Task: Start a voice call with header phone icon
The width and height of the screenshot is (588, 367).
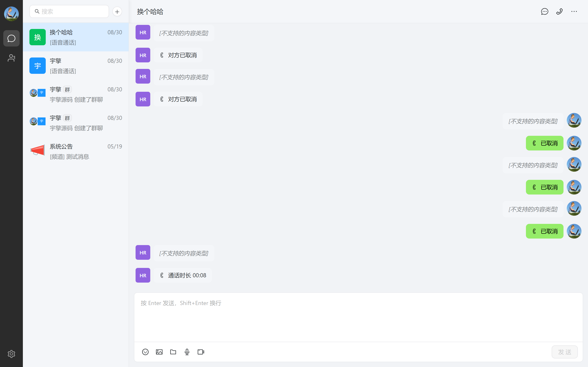Action: [559, 11]
